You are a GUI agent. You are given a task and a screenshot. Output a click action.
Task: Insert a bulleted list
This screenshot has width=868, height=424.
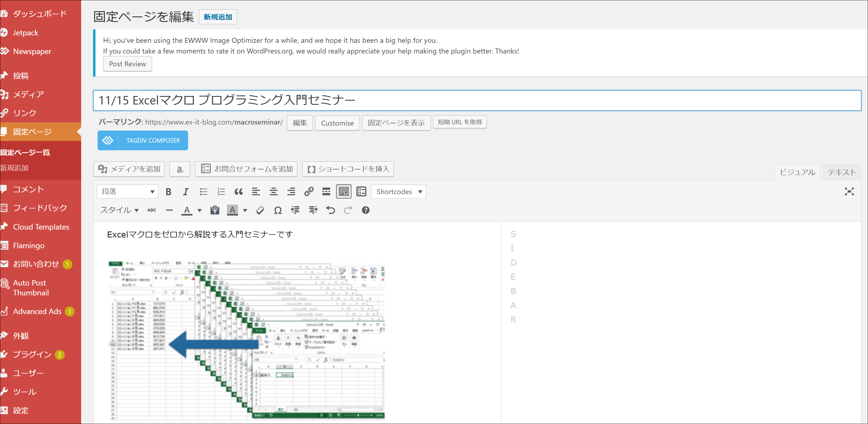(203, 192)
